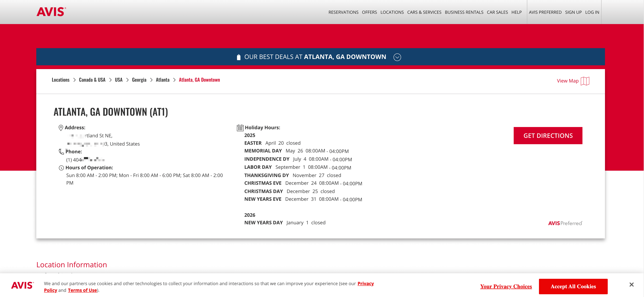The width and height of the screenshot is (644, 297).
Task: Dismiss the cookie banner with X
Action: [631, 284]
